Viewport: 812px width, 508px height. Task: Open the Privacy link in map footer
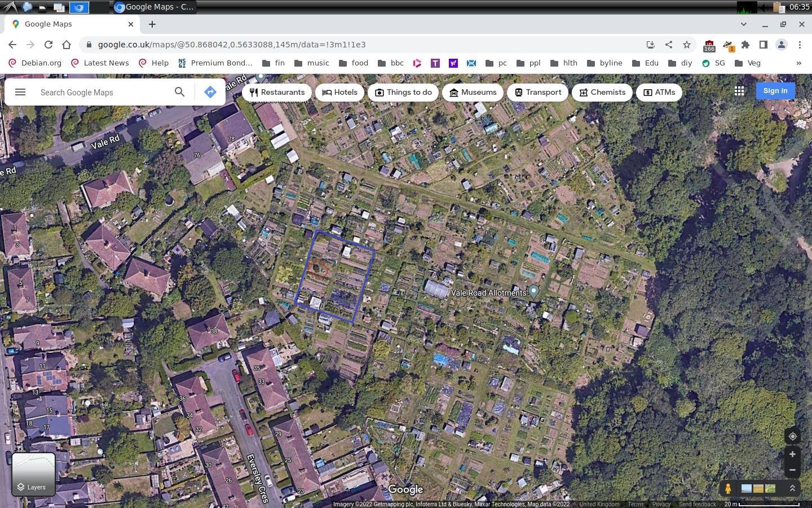pos(661,504)
